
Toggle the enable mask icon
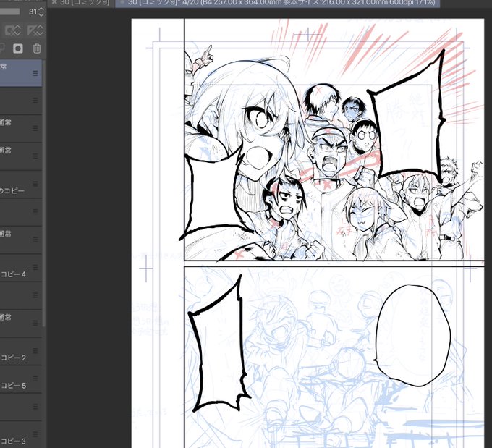[13, 30]
